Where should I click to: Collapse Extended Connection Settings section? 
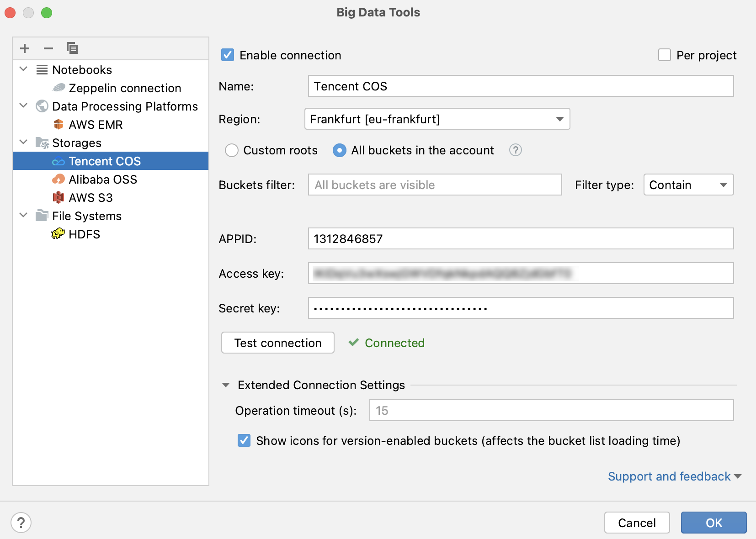(226, 385)
